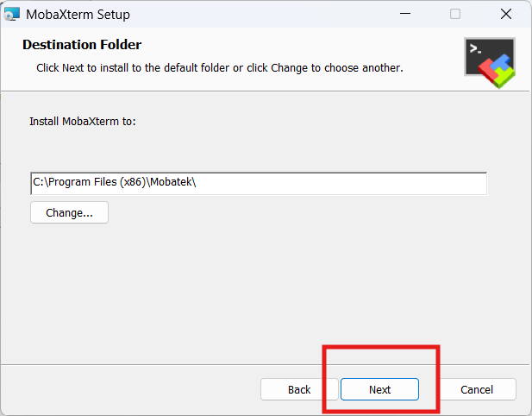Click the greyed-out maximize button

coord(455,14)
